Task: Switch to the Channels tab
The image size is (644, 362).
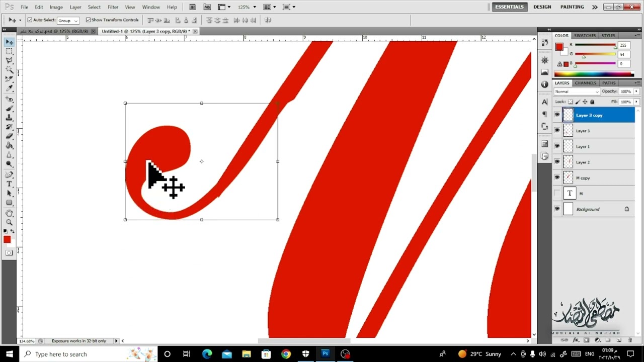Action: [x=586, y=83]
